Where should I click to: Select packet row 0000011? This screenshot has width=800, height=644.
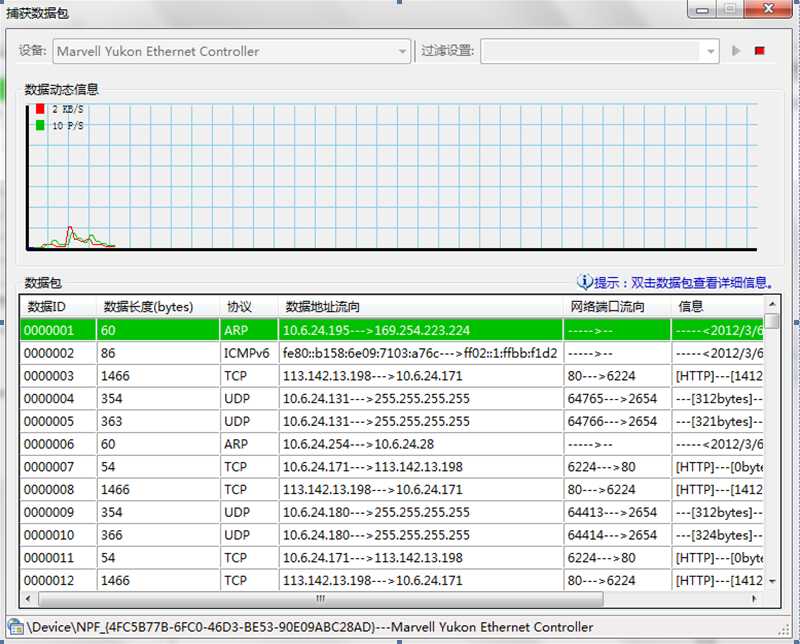point(391,558)
